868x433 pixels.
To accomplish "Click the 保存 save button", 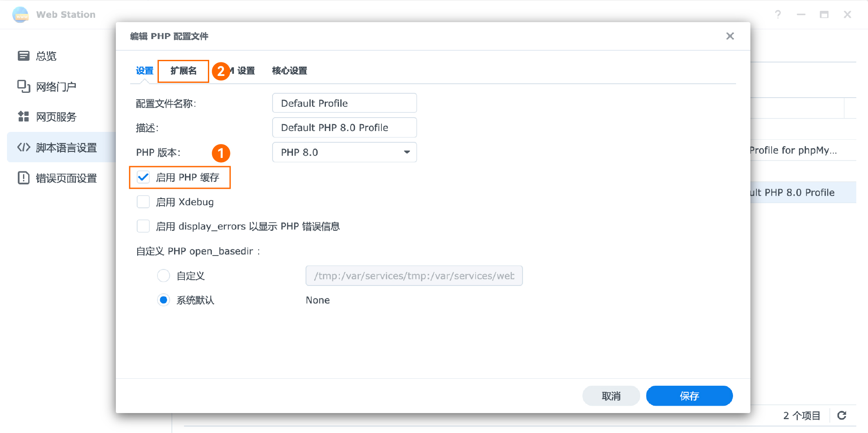I will click(x=689, y=396).
